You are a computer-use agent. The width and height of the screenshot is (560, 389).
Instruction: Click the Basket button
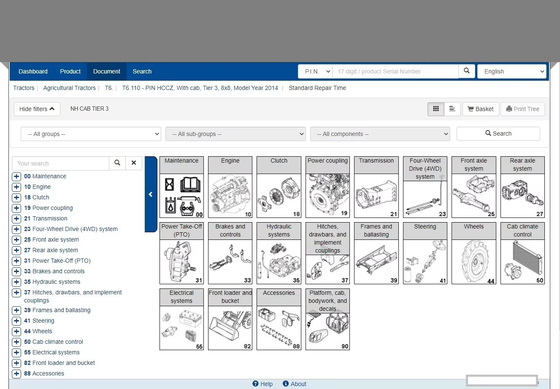(x=481, y=109)
